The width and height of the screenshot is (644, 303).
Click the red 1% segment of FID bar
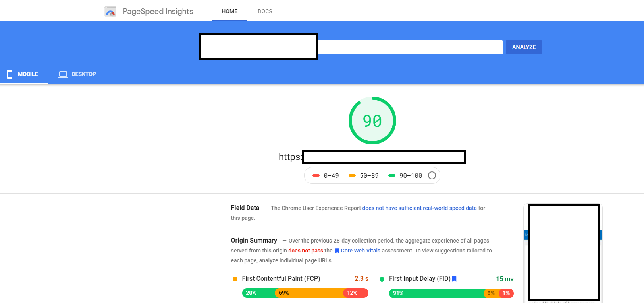tap(506, 293)
